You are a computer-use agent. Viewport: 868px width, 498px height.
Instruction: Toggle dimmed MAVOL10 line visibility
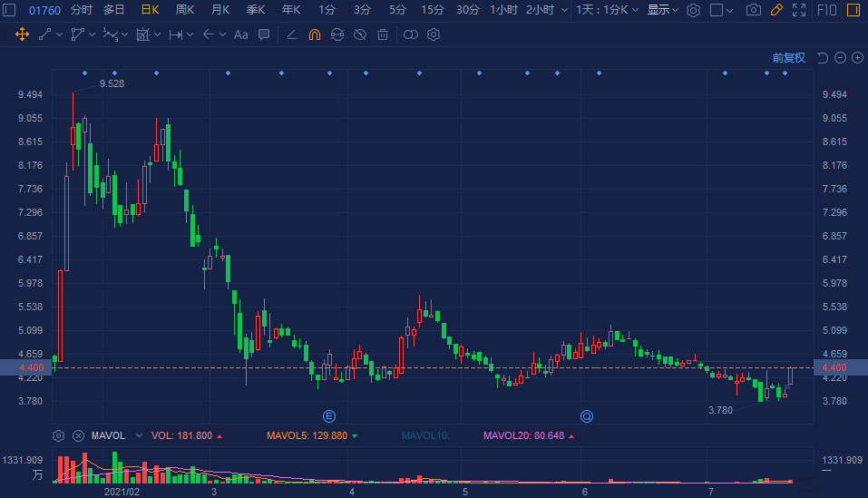[x=425, y=436]
